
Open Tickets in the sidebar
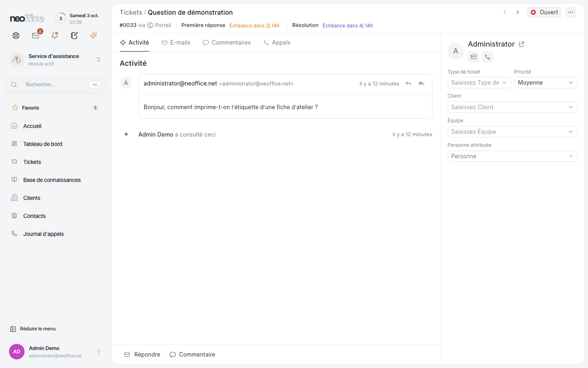[x=56, y=162]
